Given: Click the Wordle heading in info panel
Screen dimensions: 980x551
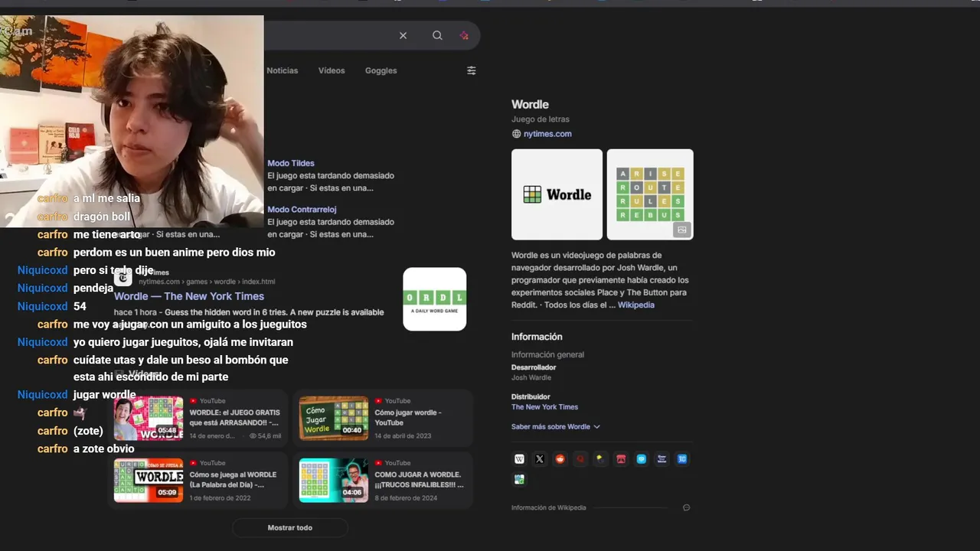Looking at the screenshot, I should 530,104.
